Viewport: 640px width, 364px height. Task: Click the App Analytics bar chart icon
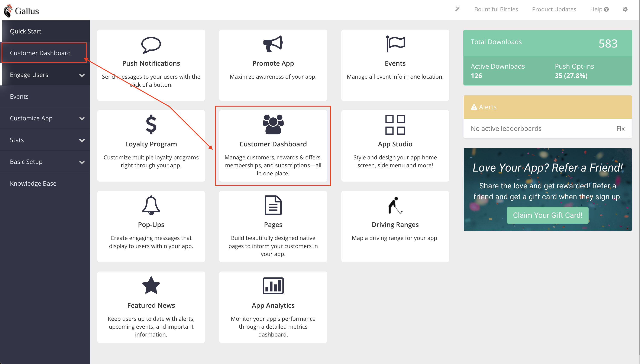point(273,286)
